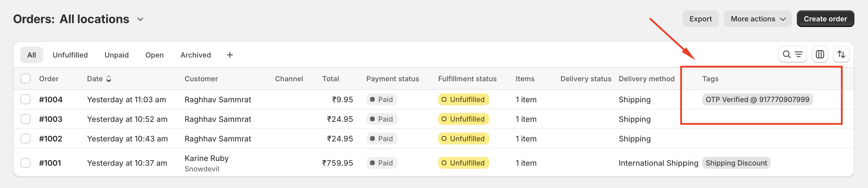Click the Order column header
Screen dimensions: 868x188
coord(49,79)
